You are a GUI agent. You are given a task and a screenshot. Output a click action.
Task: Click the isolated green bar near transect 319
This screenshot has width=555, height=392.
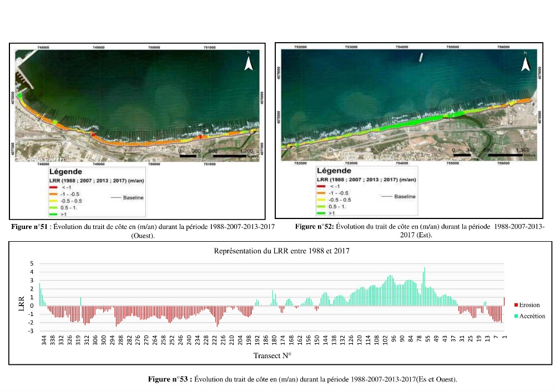[80, 302]
